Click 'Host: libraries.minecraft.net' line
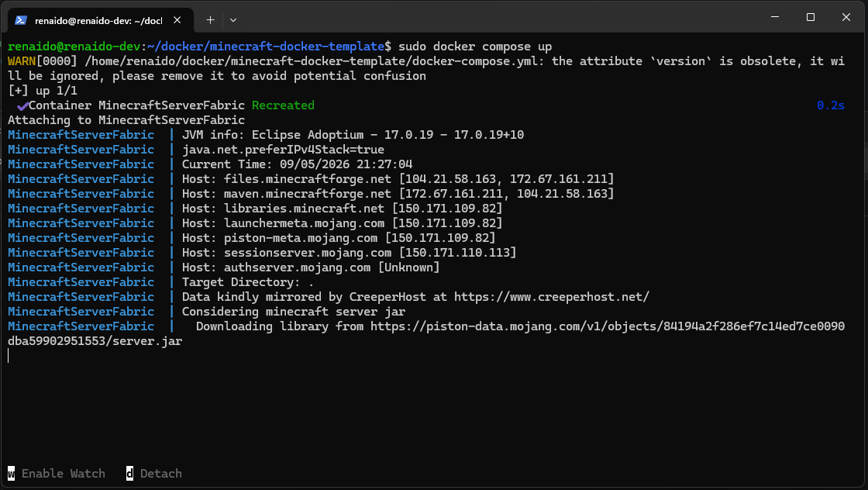 (x=342, y=209)
